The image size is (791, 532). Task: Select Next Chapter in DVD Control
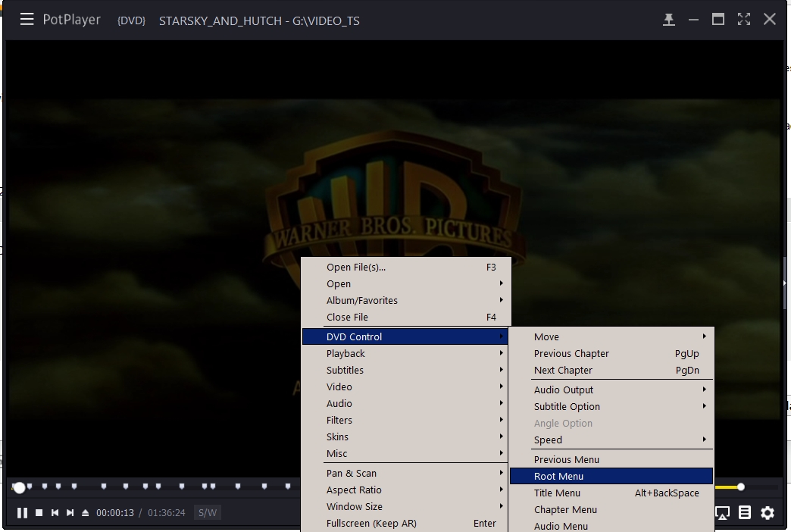611,371
